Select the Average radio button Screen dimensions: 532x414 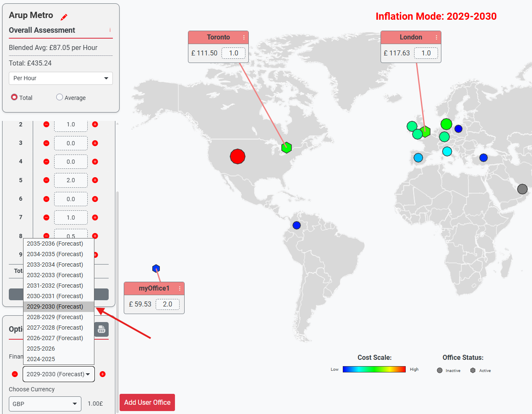pyautogui.click(x=60, y=97)
